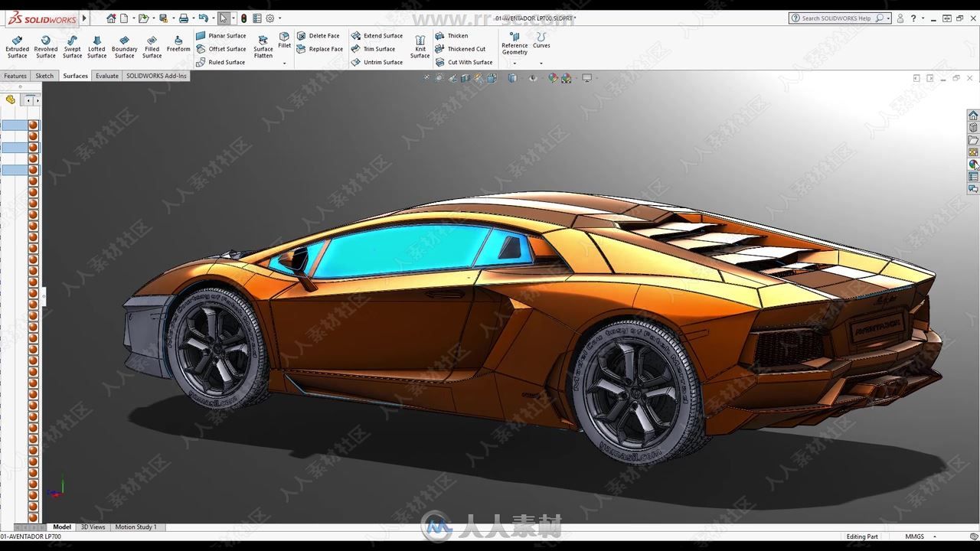Activate the Select cursor tool
The height and width of the screenshot is (551, 980).
223,18
